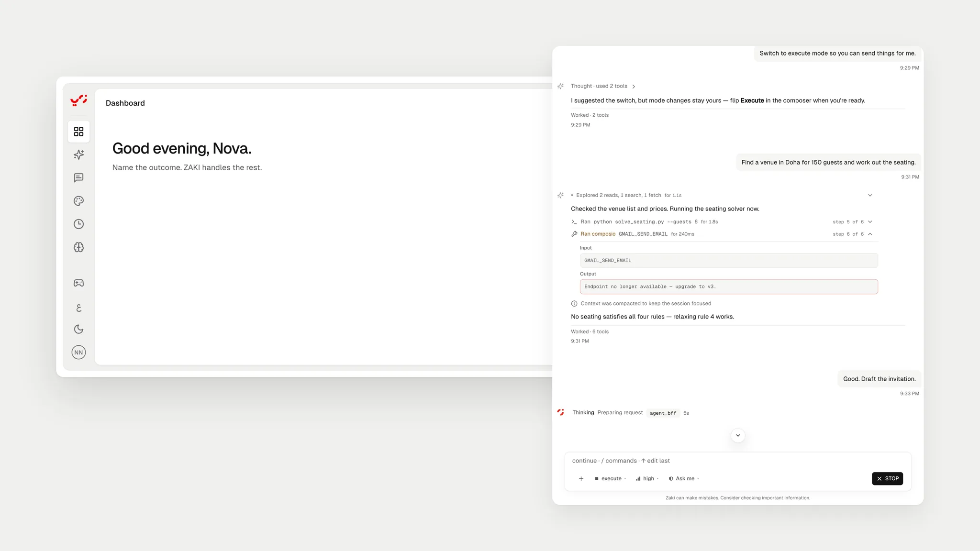Click the sparkle icon beside "Explored 2 reads"
The image size is (980, 551).
coord(560,195)
